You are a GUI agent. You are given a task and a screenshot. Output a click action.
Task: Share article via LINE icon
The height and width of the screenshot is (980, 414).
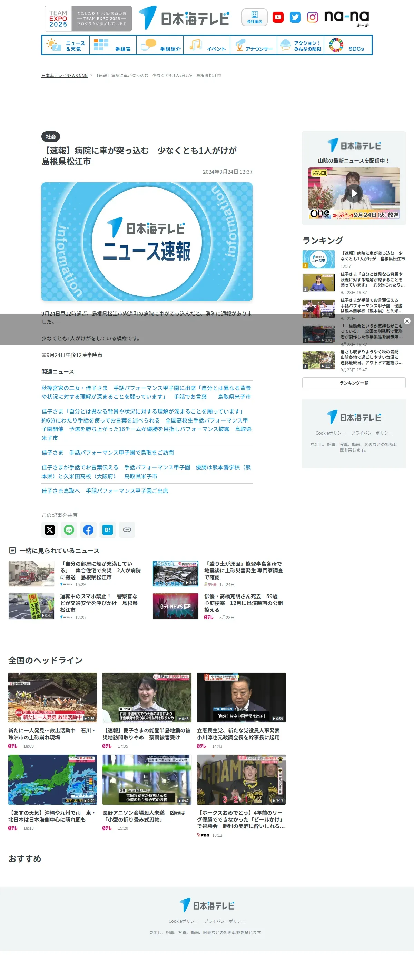tap(69, 530)
